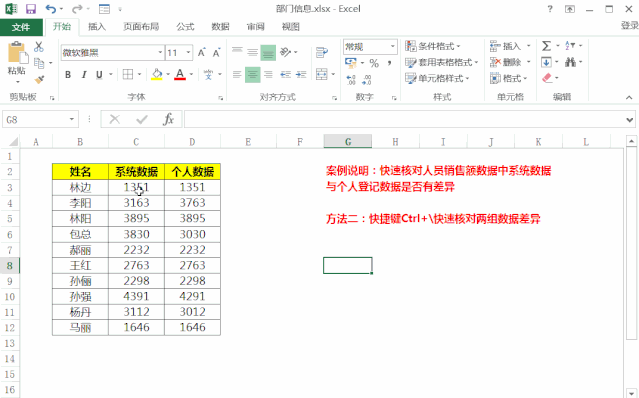Click the Copy icon in clipboard group
This screenshot has width=639, height=398.
tap(39, 63)
